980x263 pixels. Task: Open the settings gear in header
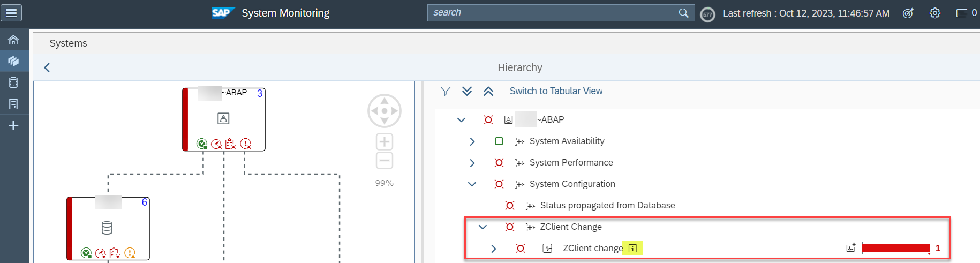click(x=935, y=13)
